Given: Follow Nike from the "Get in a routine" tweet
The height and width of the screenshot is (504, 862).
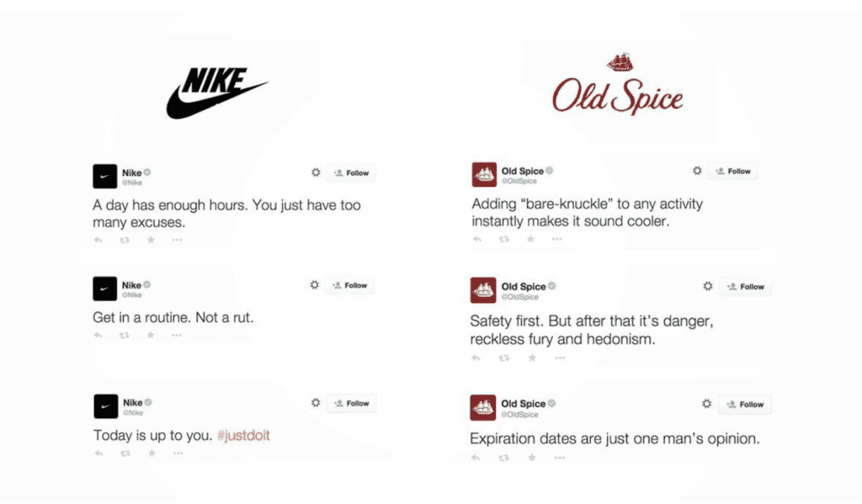Looking at the screenshot, I should [349, 285].
